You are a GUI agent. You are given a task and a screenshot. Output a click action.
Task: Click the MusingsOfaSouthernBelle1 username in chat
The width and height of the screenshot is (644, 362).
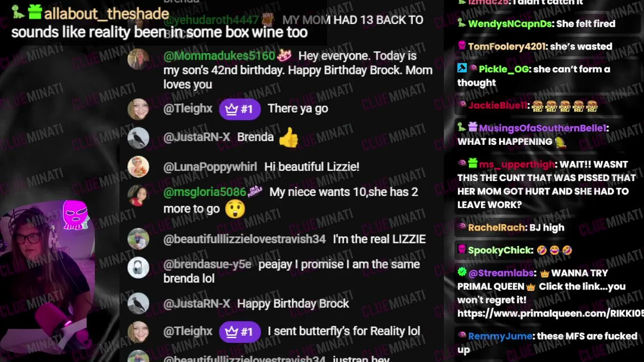pyautogui.click(x=542, y=128)
